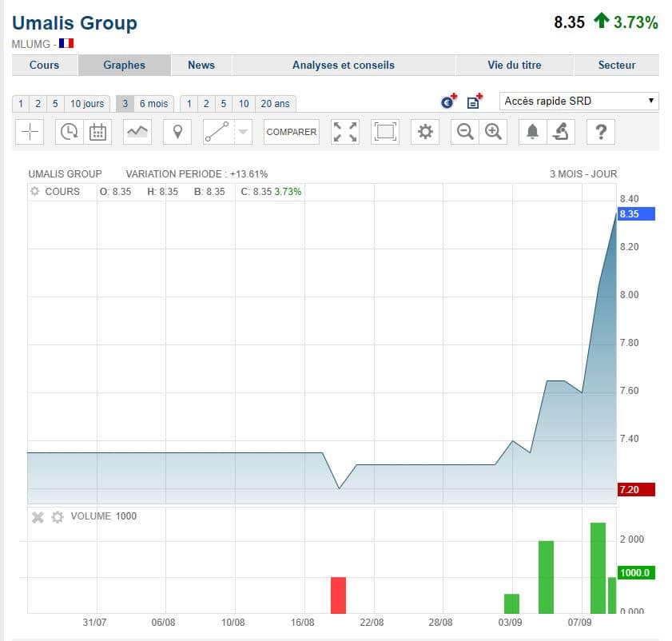Select 1 jour period
672x641 pixels.
pos(21,104)
